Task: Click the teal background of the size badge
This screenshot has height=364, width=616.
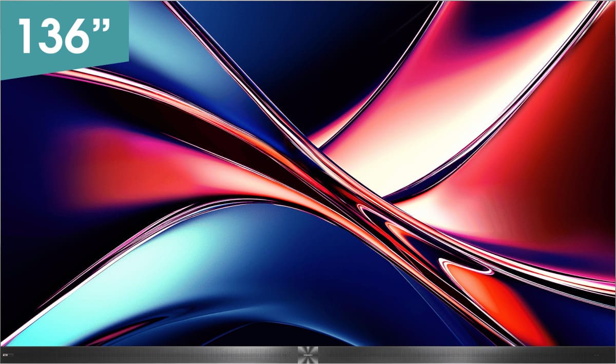Action: point(64,67)
